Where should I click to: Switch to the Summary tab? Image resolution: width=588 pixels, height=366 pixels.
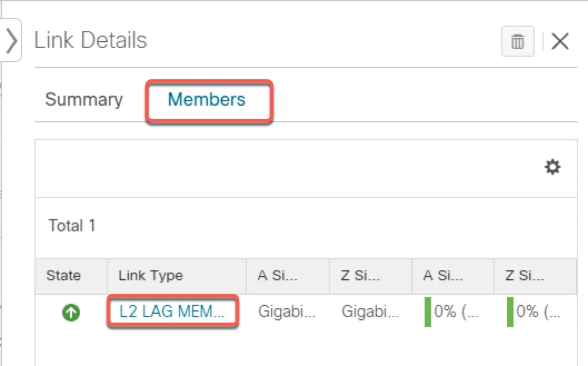pos(84,100)
